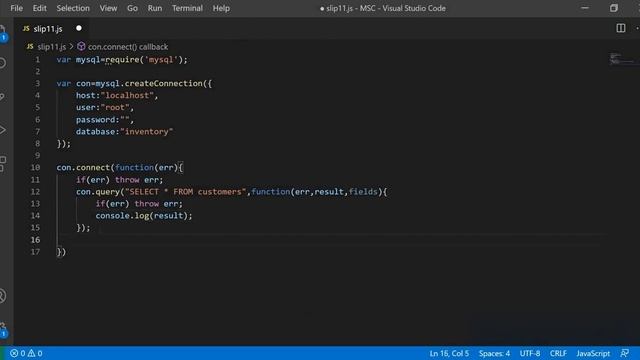This screenshot has height=360, width=640.
Task: Click line number 1 in gutter
Action: click(x=38, y=60)
